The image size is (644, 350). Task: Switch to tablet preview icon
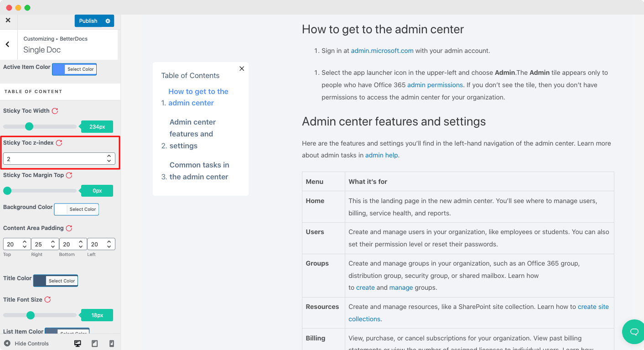(x=95, y=344)
